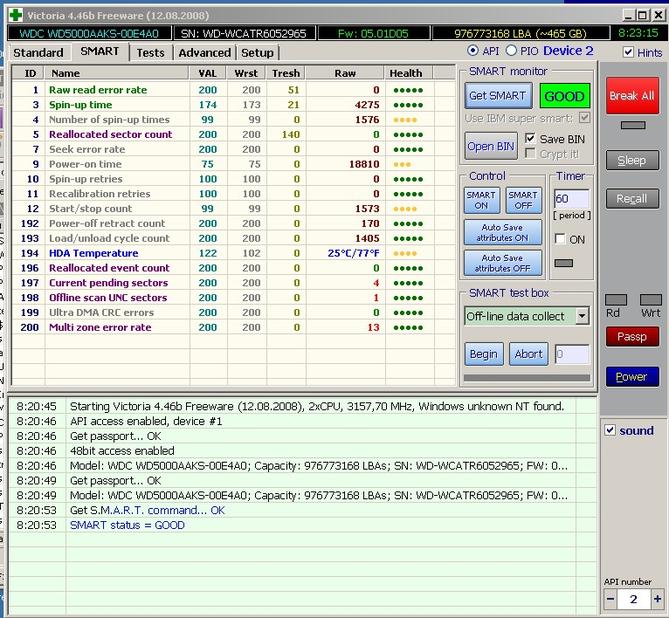Click the Rd indicator lamp
The height and width of the screenshot is (618, 669).
coord(616,300)
